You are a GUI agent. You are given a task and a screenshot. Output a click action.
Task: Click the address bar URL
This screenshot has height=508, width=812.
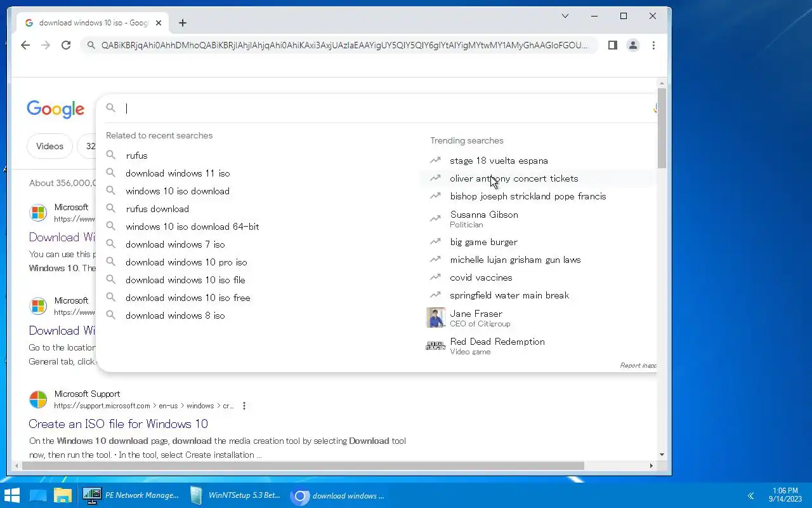[x=344, y=45]
